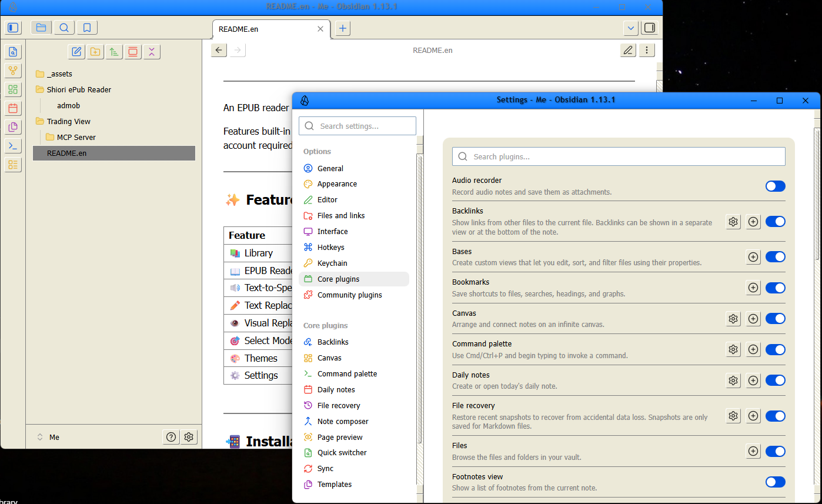The height and width of the screenshot is (504, 822).
Task: Create a new note in file explorer
Action: tap(76, 52)
